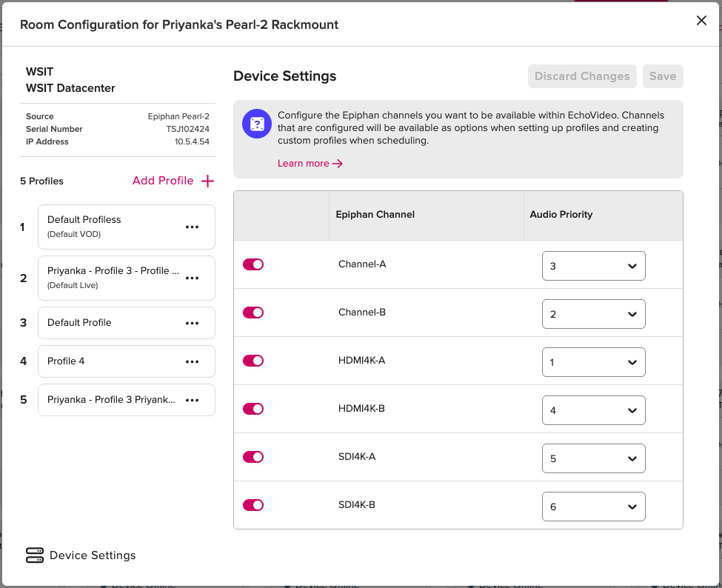Click the Epiphan Pearl-2 source value
The width and height of the screenshot is (722, 588).
pyautogui.click(x=178, y=116)
